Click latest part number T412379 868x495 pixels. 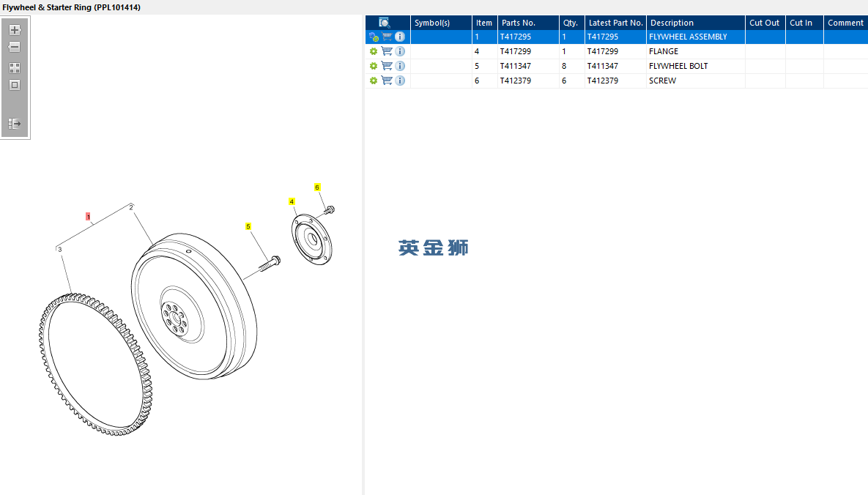tap(602, 81)
